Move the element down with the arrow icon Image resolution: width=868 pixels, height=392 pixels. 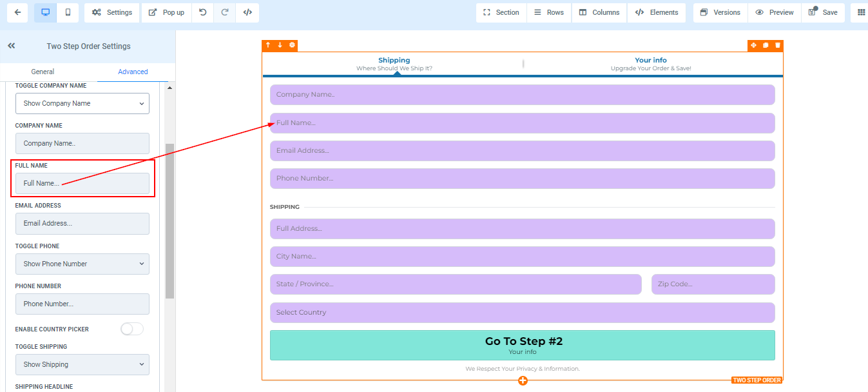(x=280, y=45)
